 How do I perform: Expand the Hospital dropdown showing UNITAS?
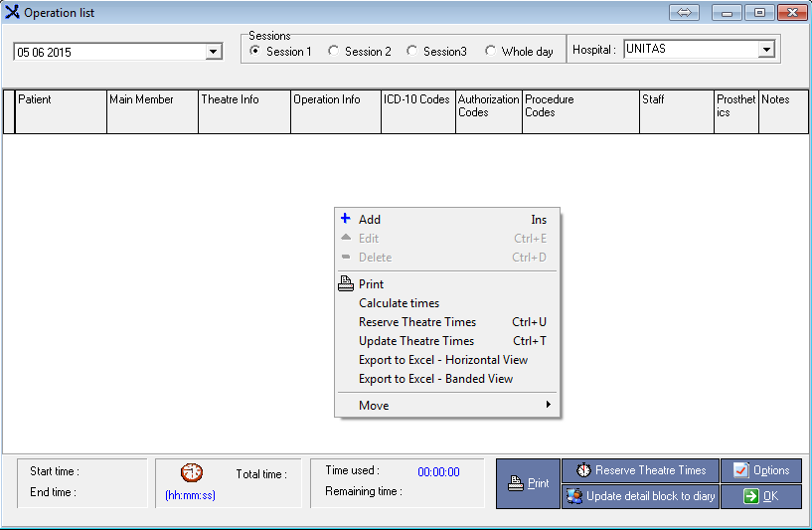[x=766, y=49]
